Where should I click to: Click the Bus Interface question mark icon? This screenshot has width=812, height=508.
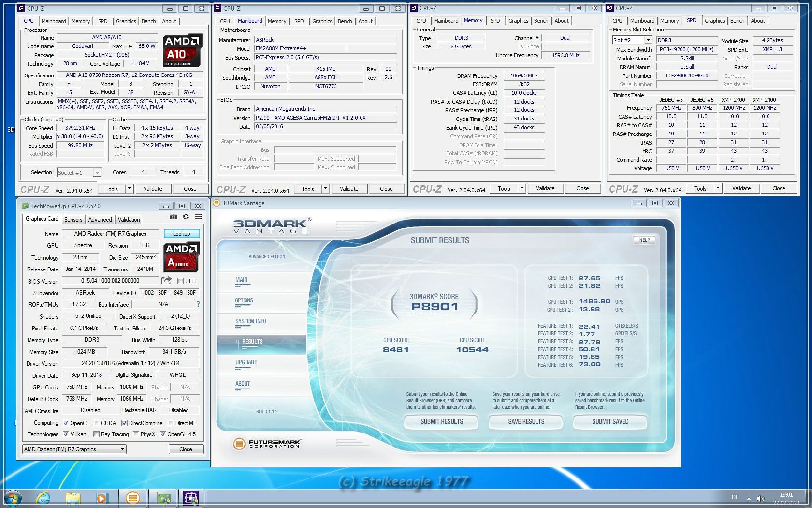(198, 304)
